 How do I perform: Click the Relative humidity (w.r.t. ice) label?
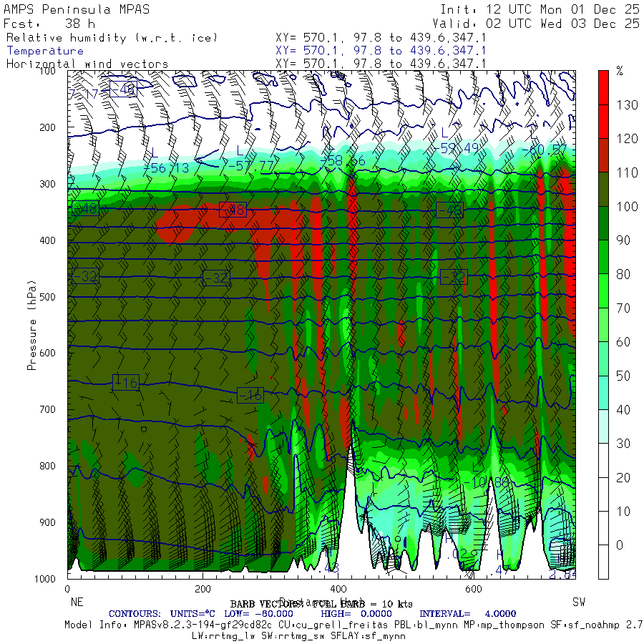[x=112, y=38]
